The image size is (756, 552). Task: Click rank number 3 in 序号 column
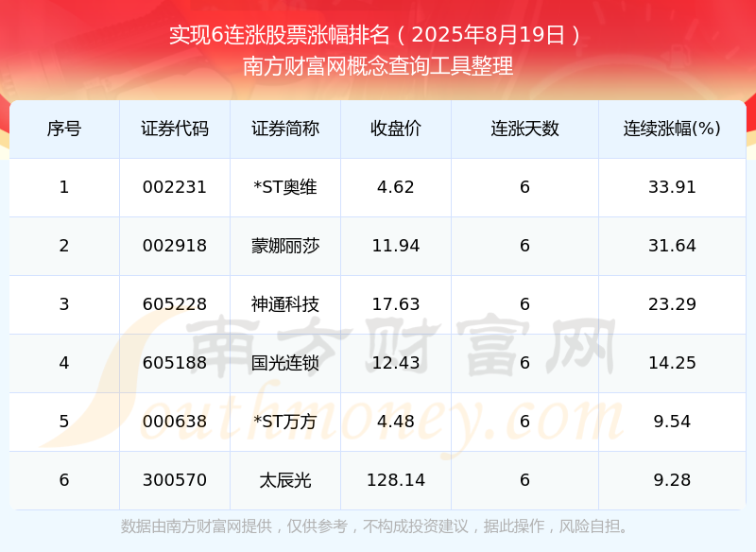coord(64,304)
